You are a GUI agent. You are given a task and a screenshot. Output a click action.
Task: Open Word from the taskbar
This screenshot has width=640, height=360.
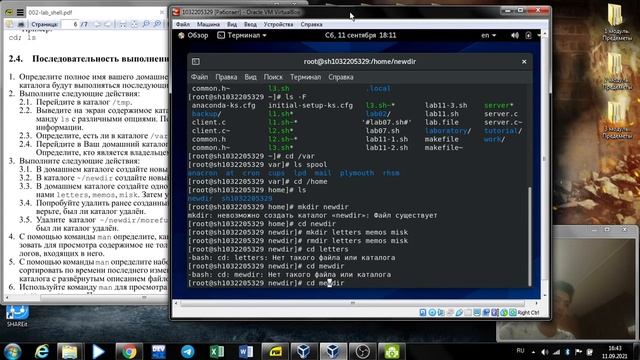point(246,351)
